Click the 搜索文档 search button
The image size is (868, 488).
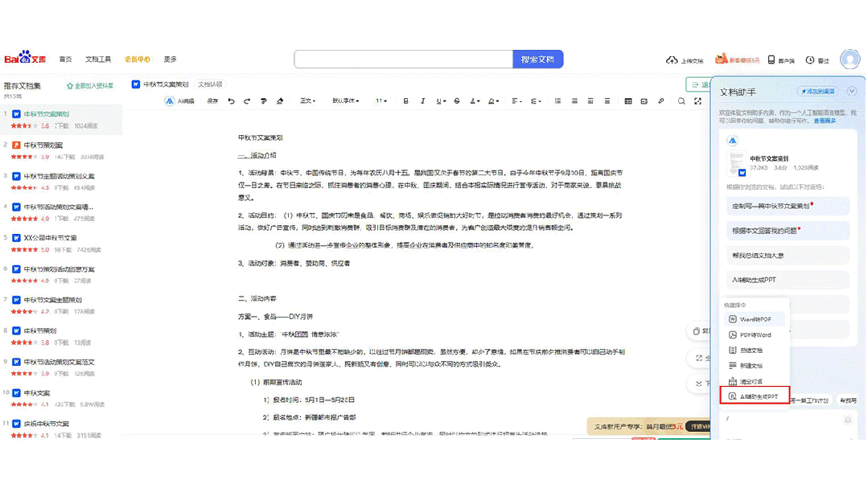click(537, 59)
